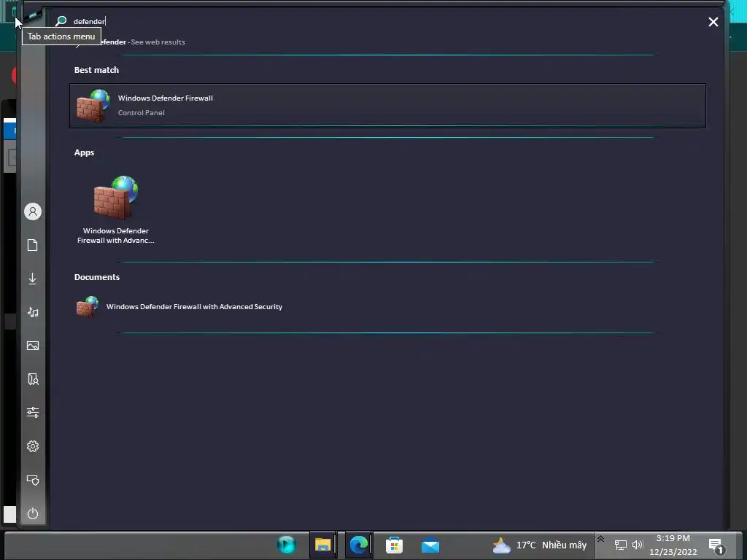Expand hidden system tray icons
Viewport: 747px width, 560px height.
(601, 539)
